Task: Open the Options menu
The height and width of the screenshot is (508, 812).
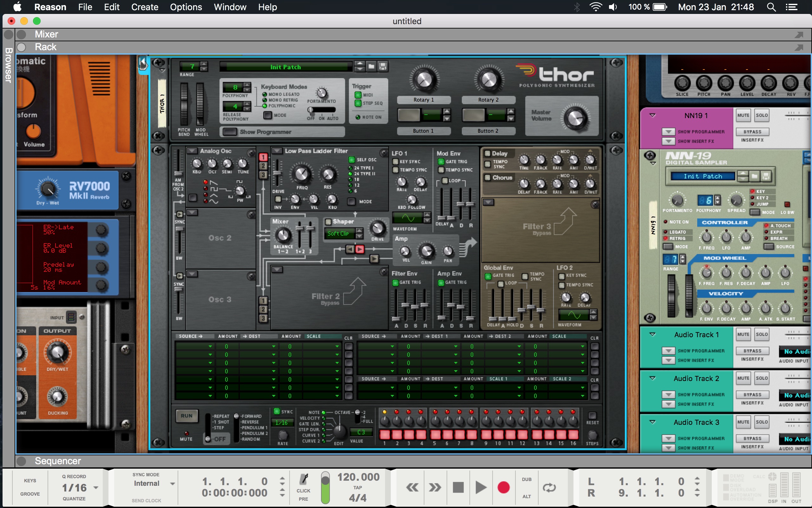Action: [x=186, y=7]
